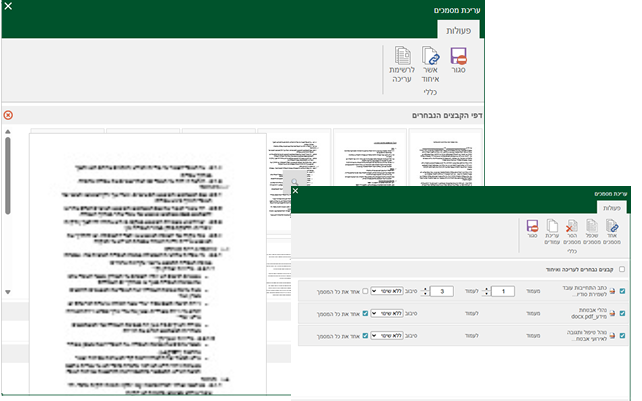This screenshot has height=401, width=642.
Task: Close the דפי הקבצים הנבחרים panel
Action: [x=9, y=116]
